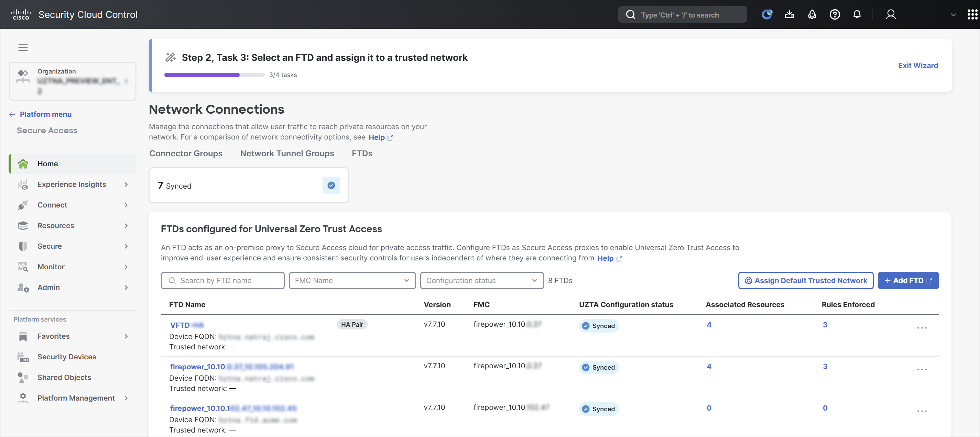Screen dimensions: 980x437
Task: Click the search magnifier icon in header
Action: coord(630,15)
